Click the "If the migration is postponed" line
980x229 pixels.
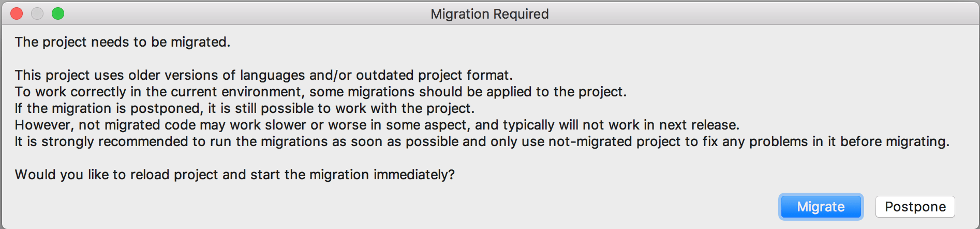coord(244,108)
